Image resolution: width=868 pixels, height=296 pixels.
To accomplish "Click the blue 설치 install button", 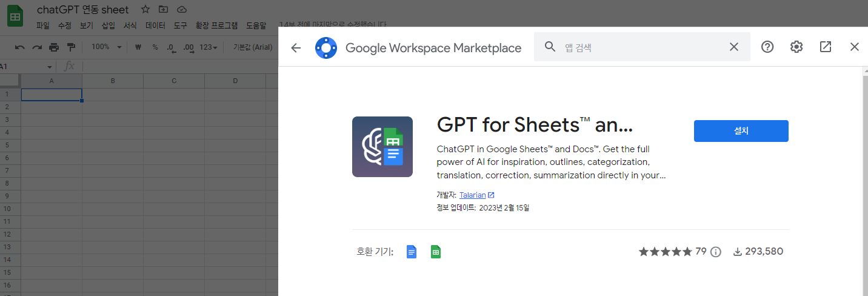I will (x=741, y=131).
